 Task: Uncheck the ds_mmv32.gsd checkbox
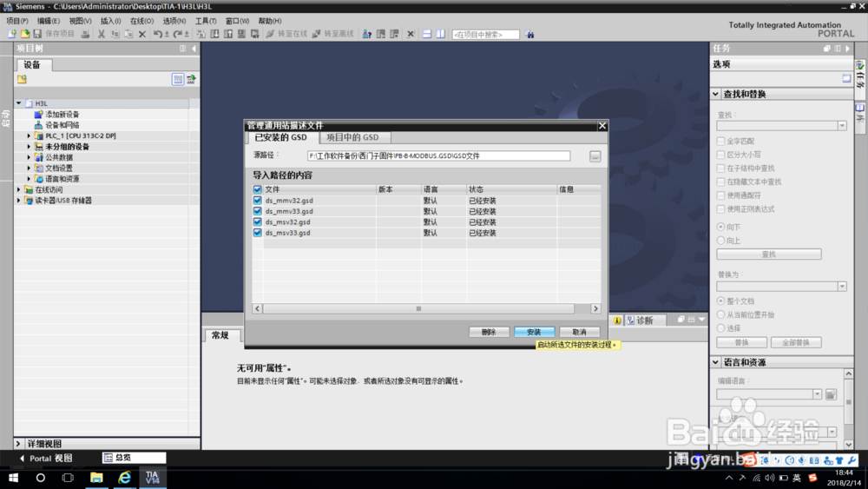click(x=258, y=201)
